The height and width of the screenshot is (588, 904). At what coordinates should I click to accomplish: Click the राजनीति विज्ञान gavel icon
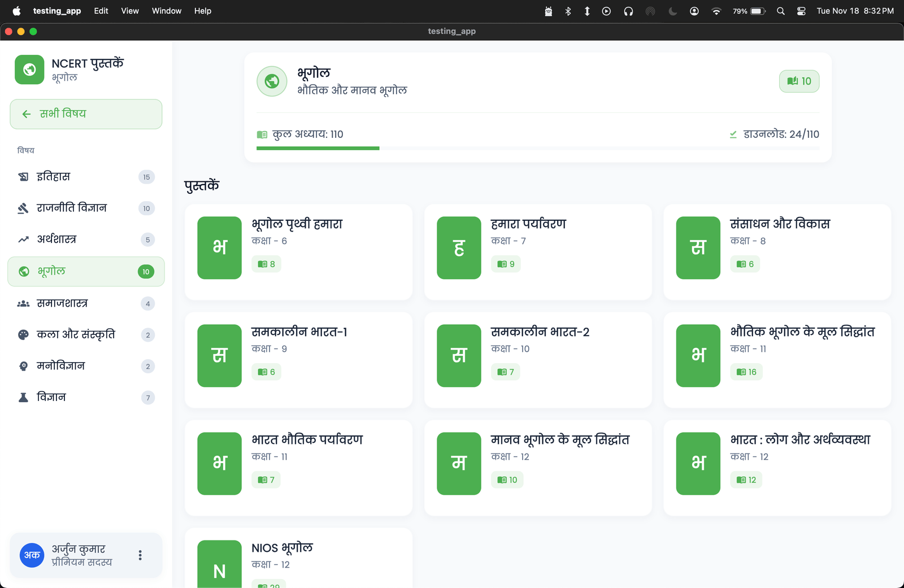[x=23, y=208]
